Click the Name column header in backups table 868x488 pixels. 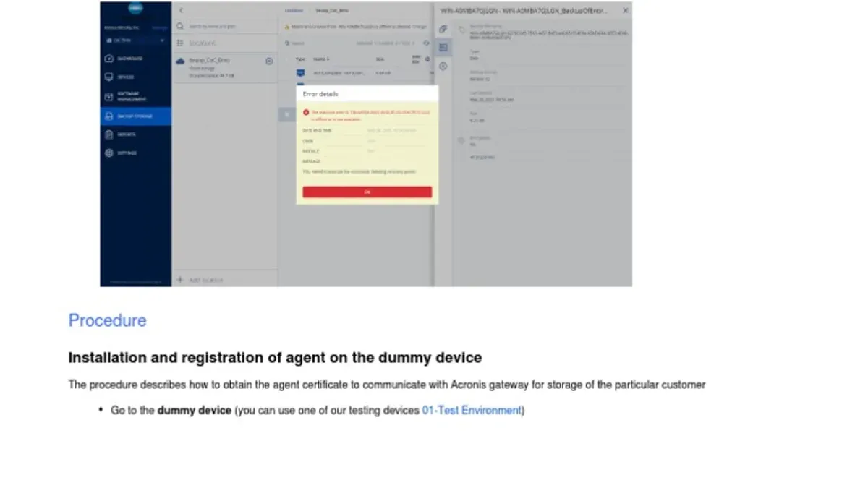321,59
